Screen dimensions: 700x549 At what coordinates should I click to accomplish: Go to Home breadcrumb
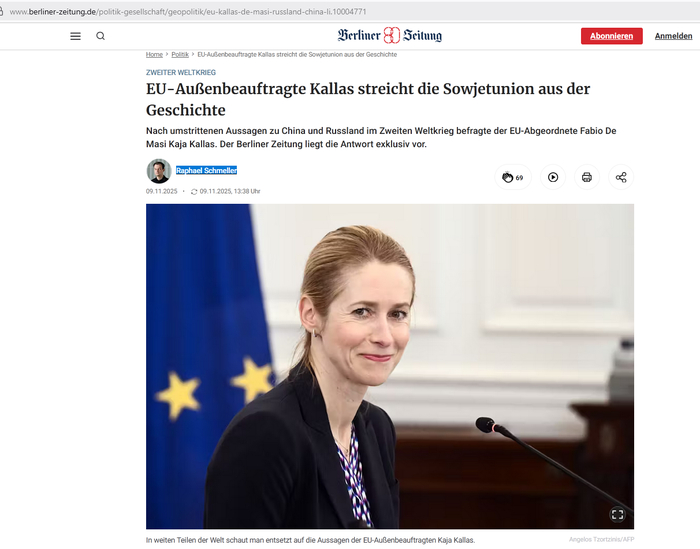[154, 54]
